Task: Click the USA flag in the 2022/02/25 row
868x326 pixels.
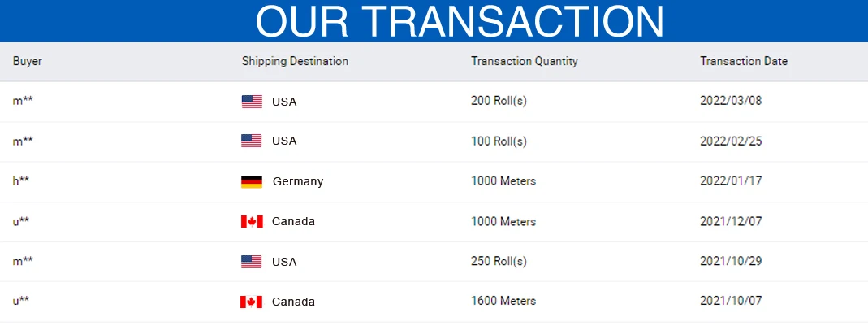Action: tap(252, 141)
